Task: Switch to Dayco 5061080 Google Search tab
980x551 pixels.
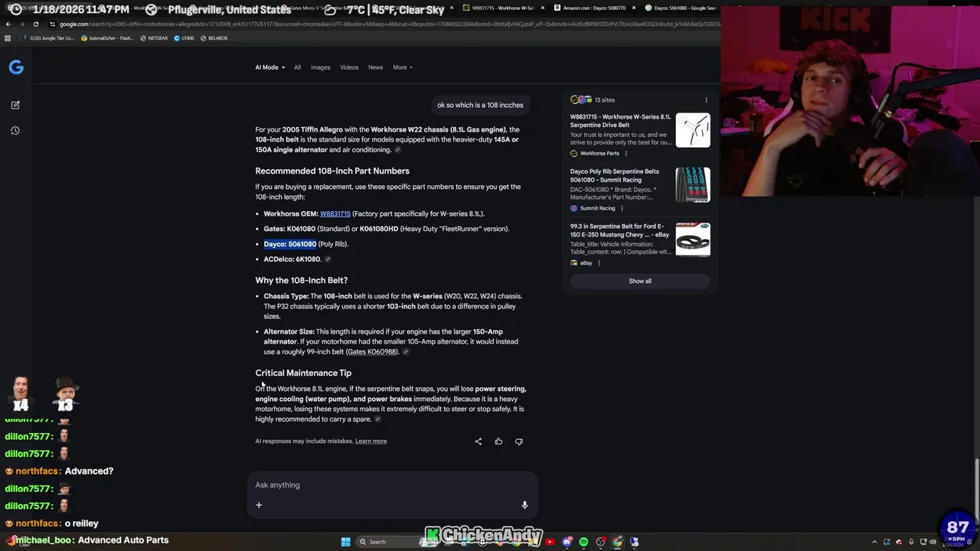Action: tap(683, 8)
